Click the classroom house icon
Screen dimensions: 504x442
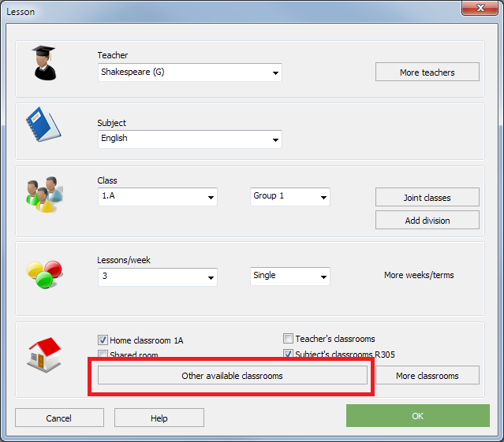tap(43, 352)
